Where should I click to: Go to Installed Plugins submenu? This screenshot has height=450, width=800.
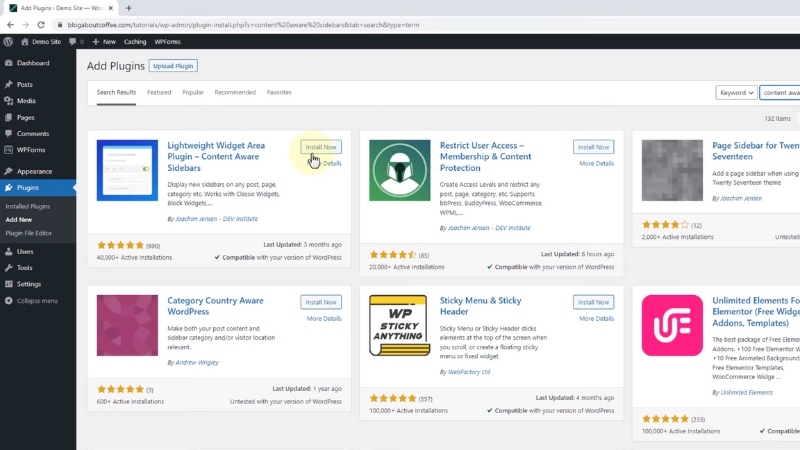(x=28, y=207)
